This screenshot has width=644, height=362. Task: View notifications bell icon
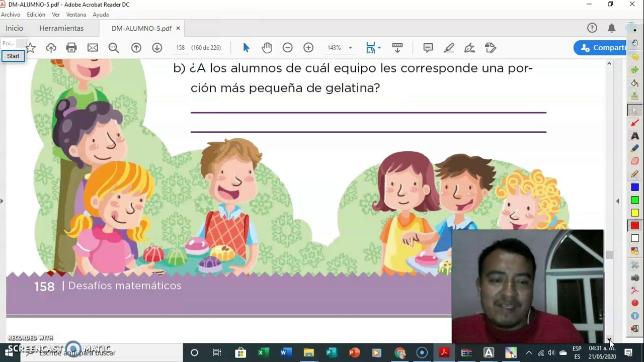(x=612, y=28)
